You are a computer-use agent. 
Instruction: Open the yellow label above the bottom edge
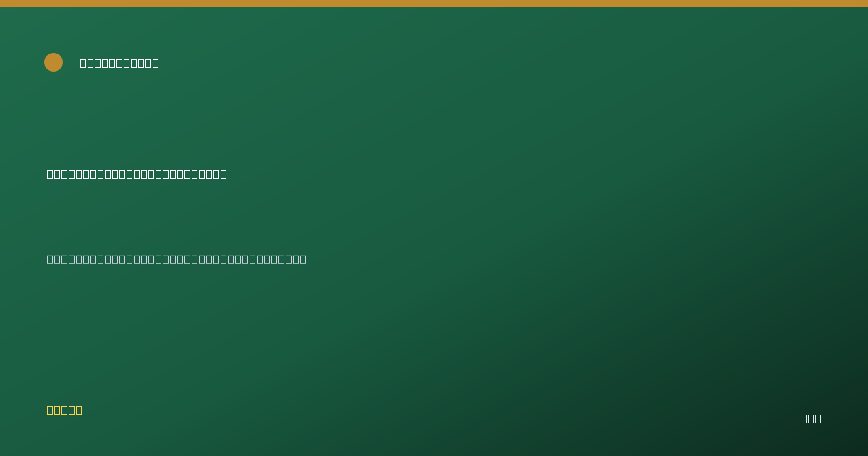pyautogui.click(x=64, y=410)
